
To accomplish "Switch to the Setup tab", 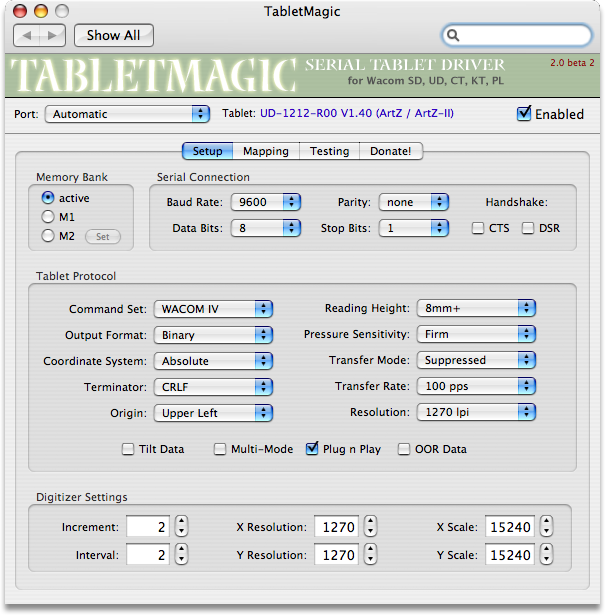I will point(207,151).
